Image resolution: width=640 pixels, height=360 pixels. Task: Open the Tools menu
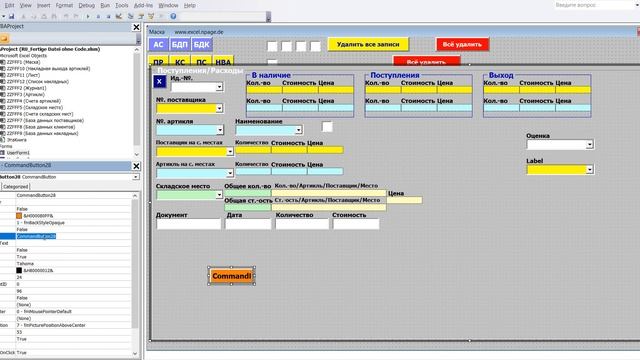pyautogui.click(x=122, y=5)
